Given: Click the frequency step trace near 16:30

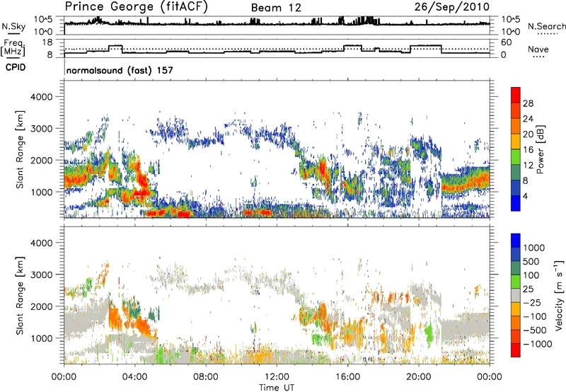Looking at the screenshot, I should (x=352, y=46).
